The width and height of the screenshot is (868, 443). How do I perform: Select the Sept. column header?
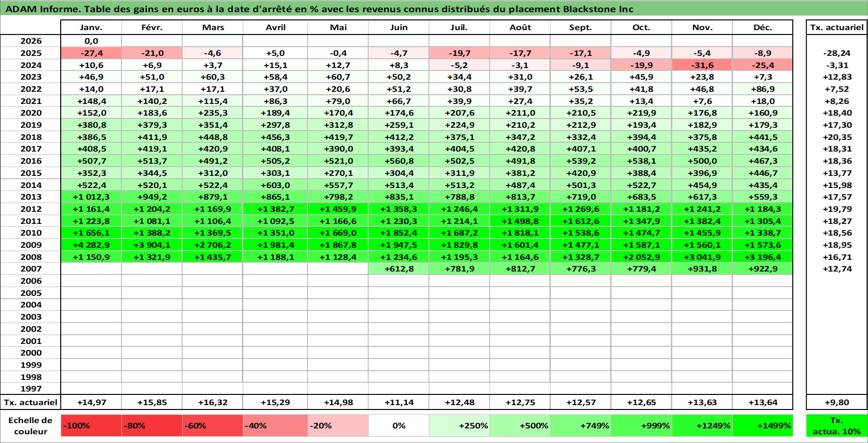(x=581, y=28)
